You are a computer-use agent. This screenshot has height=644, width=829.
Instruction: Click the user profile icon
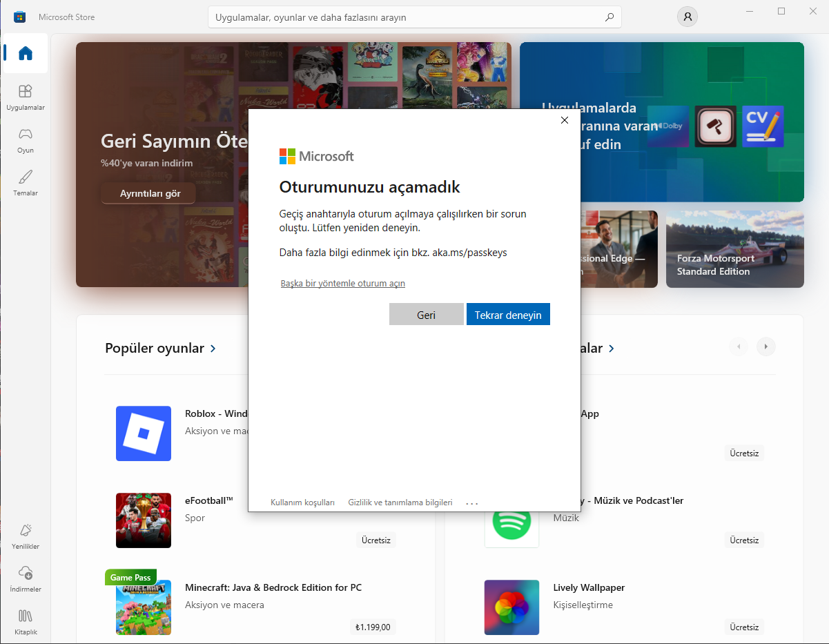(687, 17)
